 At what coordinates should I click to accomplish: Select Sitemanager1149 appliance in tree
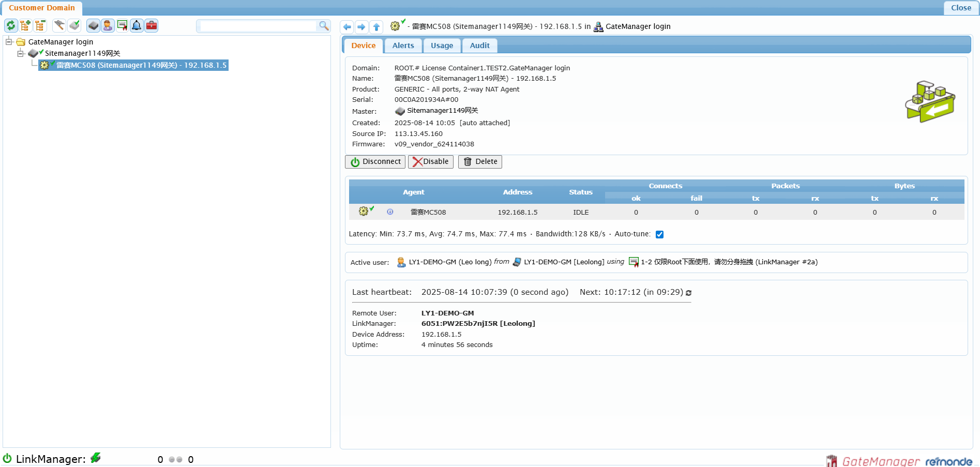(82, 53)
